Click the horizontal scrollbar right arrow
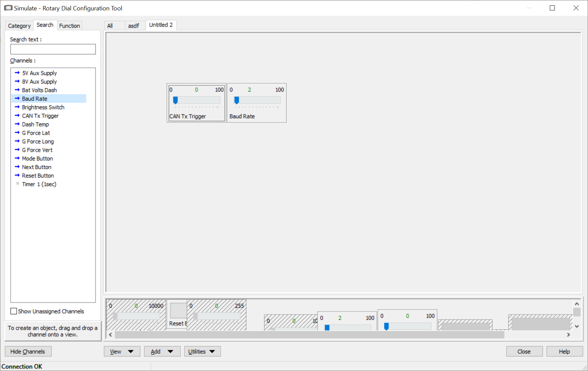The height and width of the screenshot is (371, 588). tap(568, 334)
